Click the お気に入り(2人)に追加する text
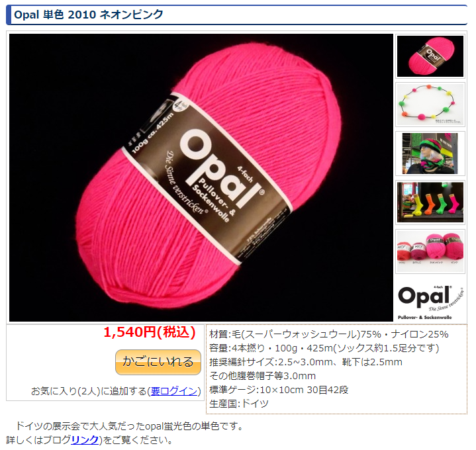This screenshot has width=476, height=450. 89,391
